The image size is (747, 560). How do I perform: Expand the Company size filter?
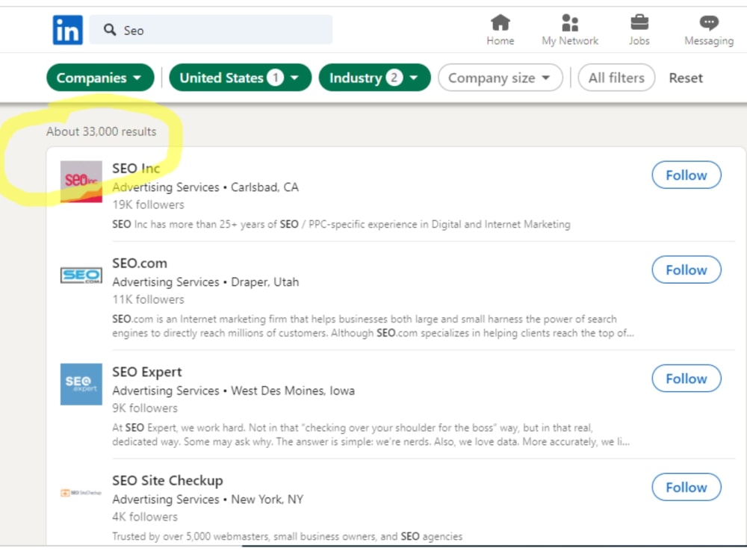pos(500,77)
